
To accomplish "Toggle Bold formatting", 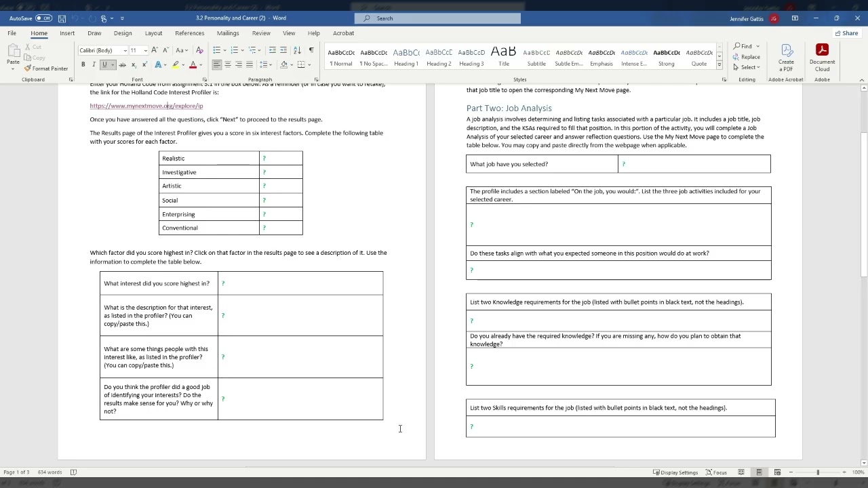I will [83, 65].
